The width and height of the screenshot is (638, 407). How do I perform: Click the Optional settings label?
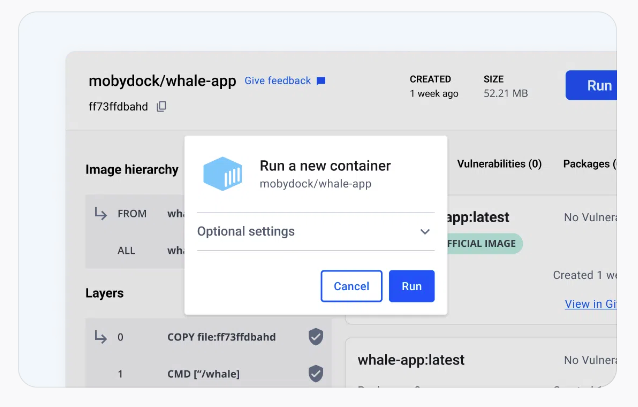[x=246, y=232]
